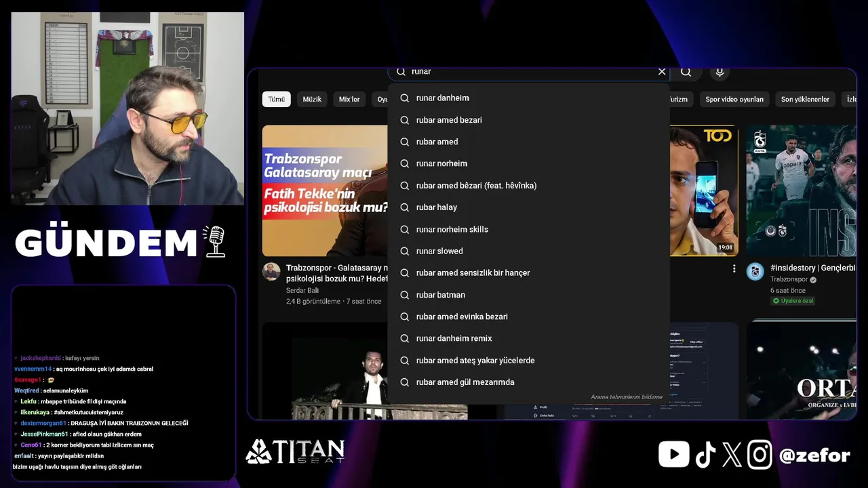Open the video thumbnail with 19:01 duration
The height and width of the screenshot is (488, 868).
click(704, 190)
